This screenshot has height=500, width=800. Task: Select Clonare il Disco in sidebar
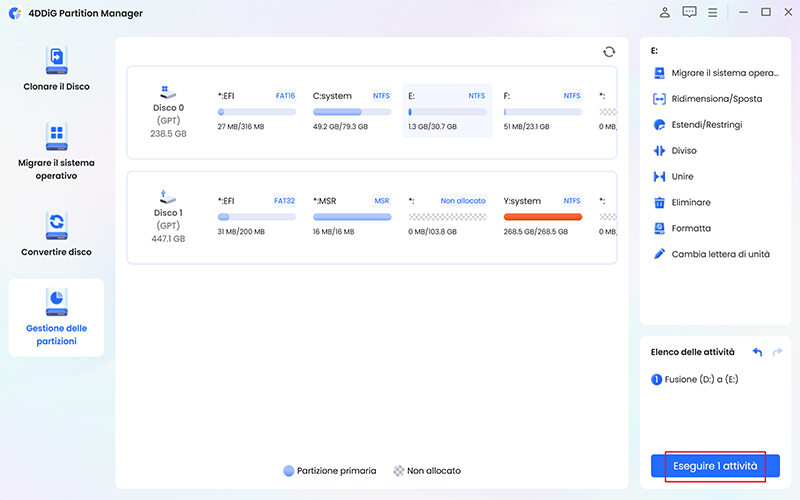pos(57,68)
